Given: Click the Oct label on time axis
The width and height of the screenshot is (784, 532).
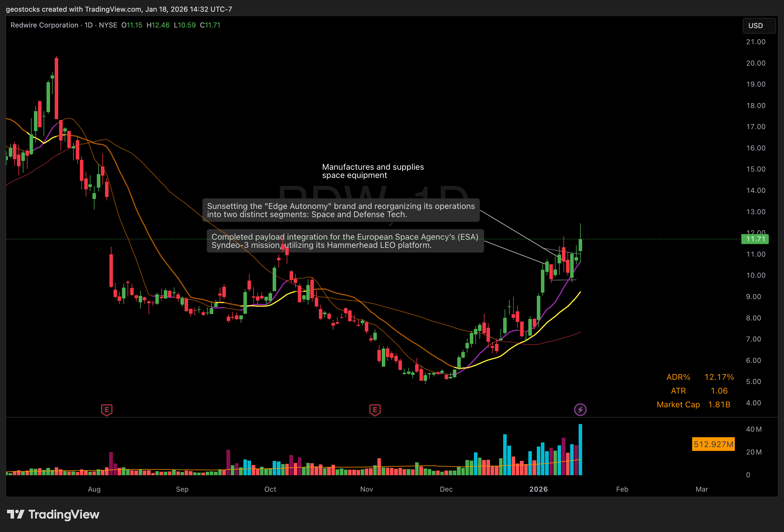Looking at the screenshot, I should (x=270, y=489).
